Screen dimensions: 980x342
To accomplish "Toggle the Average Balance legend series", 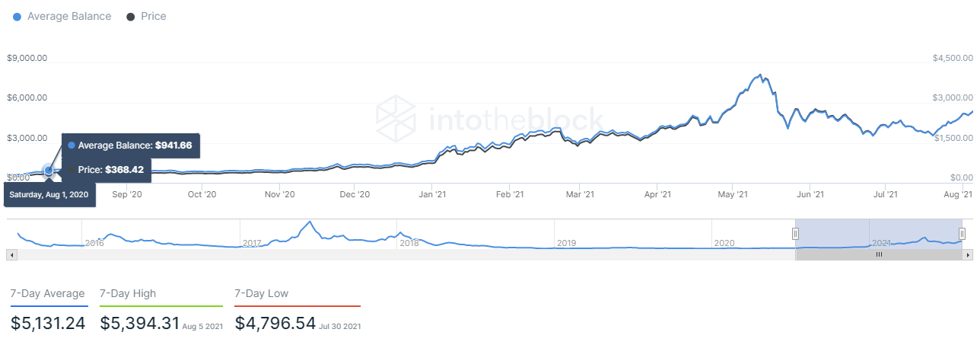I will [x=63, y=16].
